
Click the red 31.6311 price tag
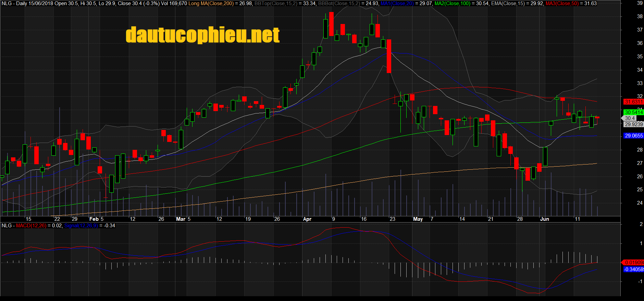[x=633, y=102]
